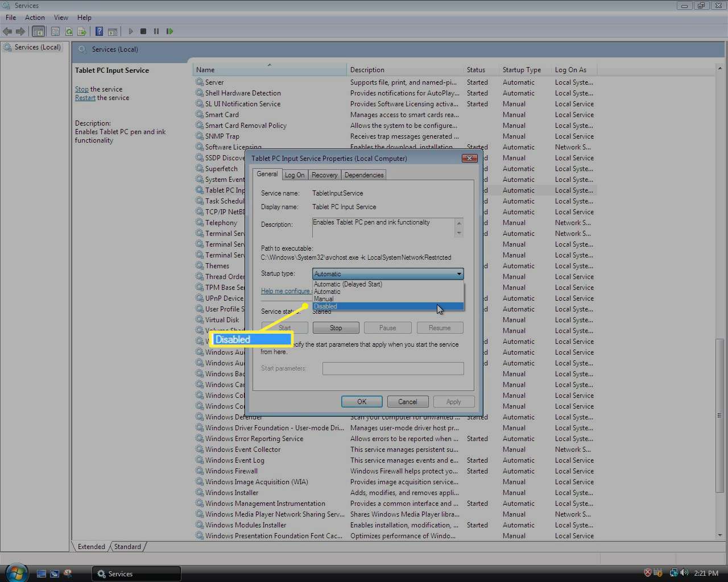Click the volume speaker tray icon

pyautogui.click(x=684, y=573)
